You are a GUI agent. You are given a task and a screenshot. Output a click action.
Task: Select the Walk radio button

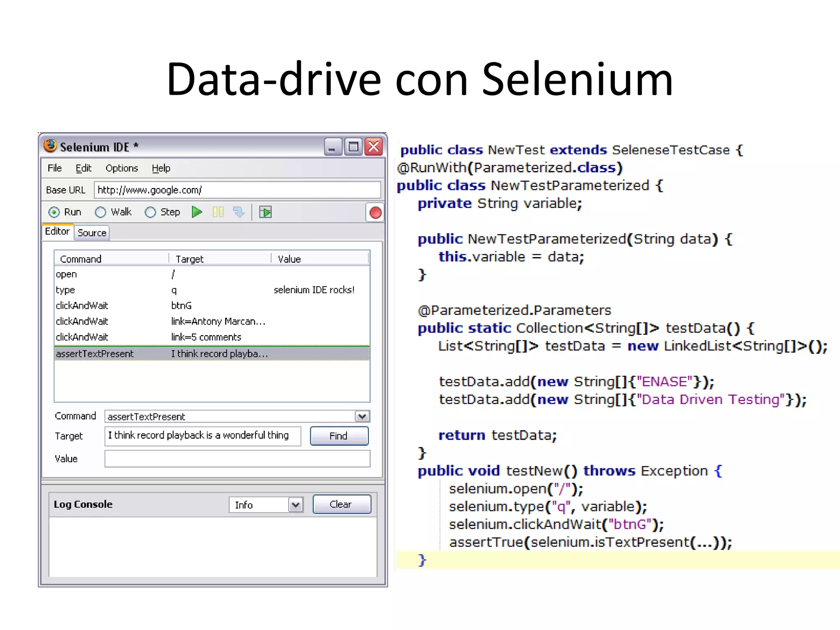click(x=100, y=212)
